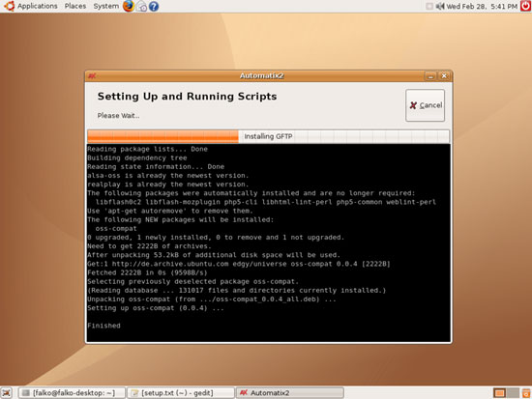Open the System menu
This screenshot has height=399, width=532.
click(105, 6)
